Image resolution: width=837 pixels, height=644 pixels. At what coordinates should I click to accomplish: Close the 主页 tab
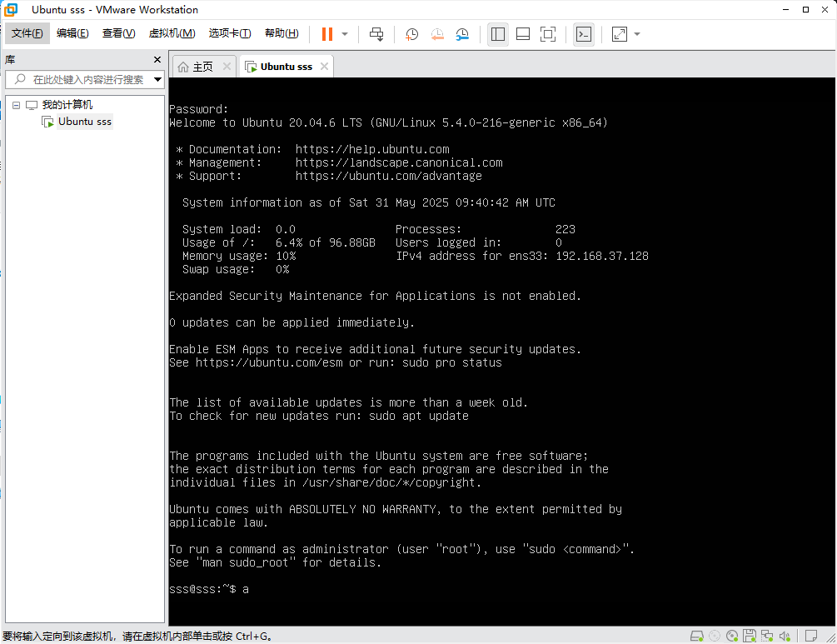tap(227, 66)
